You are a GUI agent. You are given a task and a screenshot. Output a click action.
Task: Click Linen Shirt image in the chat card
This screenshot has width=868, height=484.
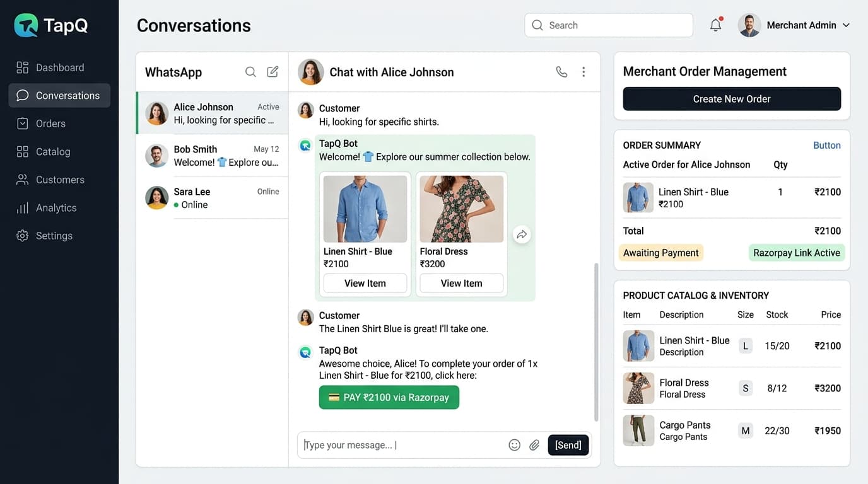point(365,209)
